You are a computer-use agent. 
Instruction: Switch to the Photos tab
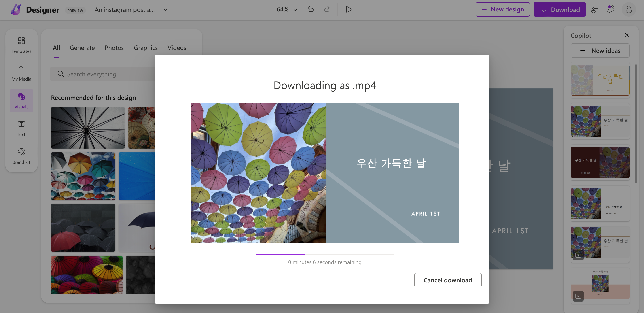[114, 47]
